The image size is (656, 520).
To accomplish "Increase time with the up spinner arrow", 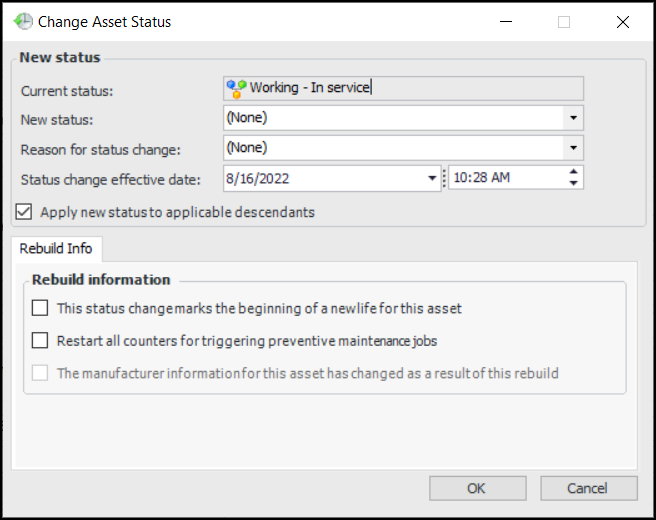I will point(573,172).
